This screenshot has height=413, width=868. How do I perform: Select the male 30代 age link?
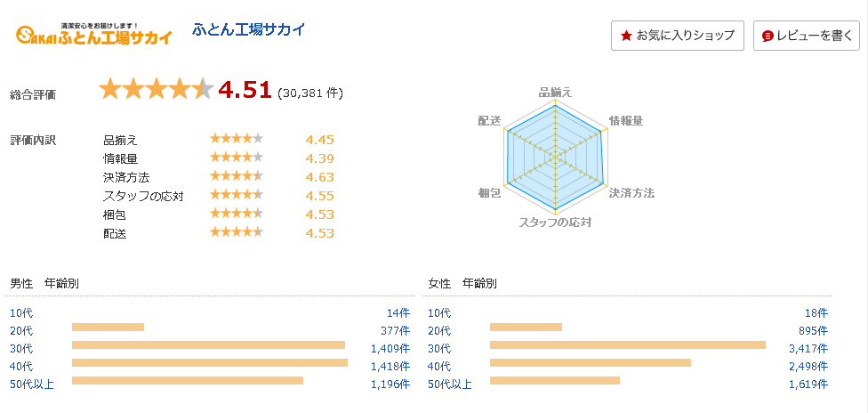click(x=21, y=349)
